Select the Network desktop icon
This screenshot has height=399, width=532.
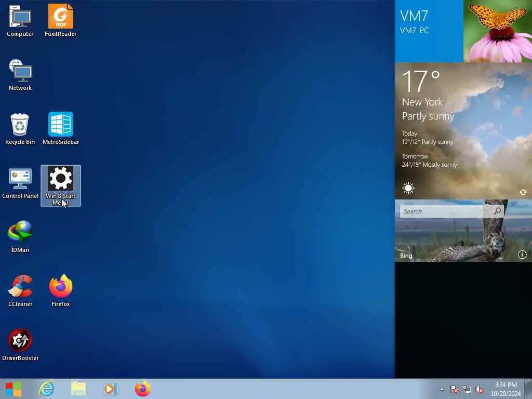[20, 75]
